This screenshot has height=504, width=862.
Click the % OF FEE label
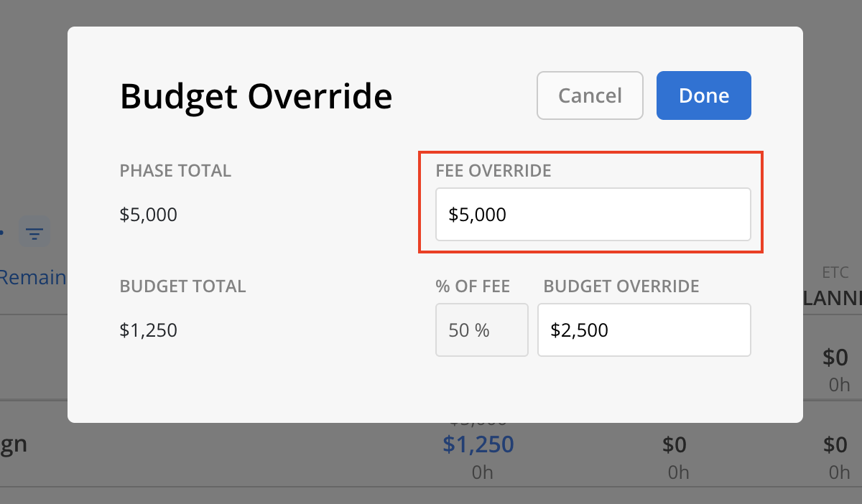473,286
